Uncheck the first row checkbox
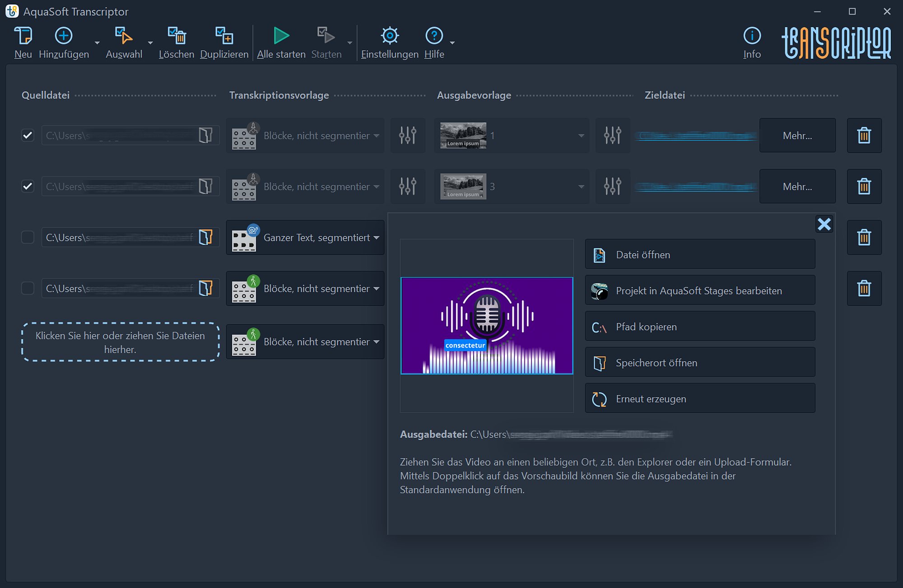 pyautogui.click(x=28, y=135)
